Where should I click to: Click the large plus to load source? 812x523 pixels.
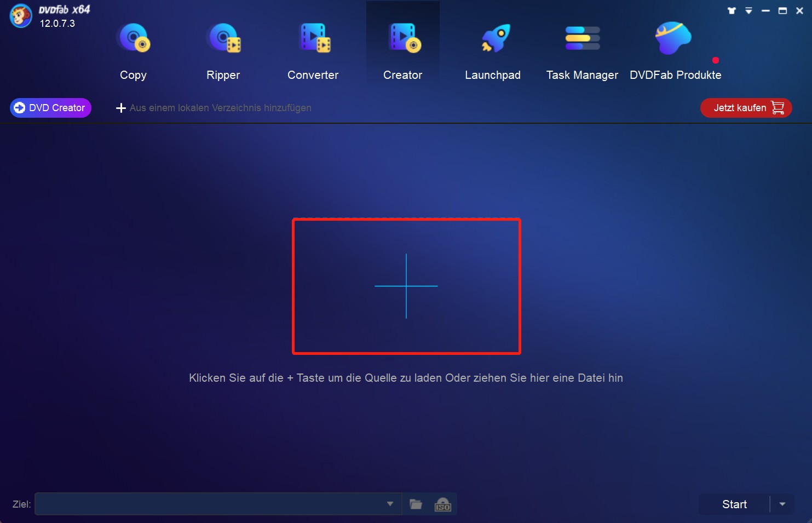(406, 286)
